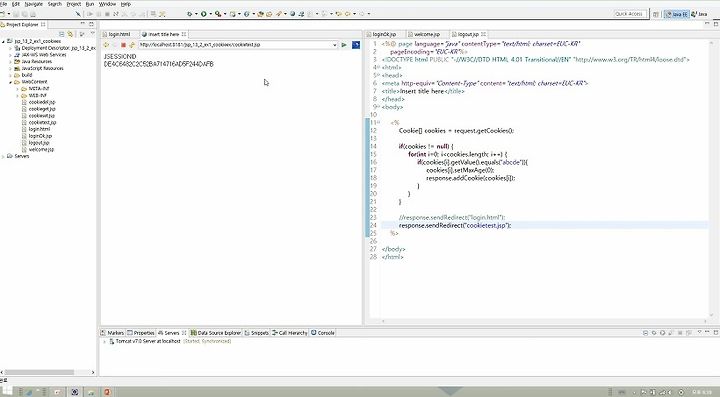Expand the Tomcat v7.0 server entry
Viewport: 720px width, 397px height.
point(104,341)
